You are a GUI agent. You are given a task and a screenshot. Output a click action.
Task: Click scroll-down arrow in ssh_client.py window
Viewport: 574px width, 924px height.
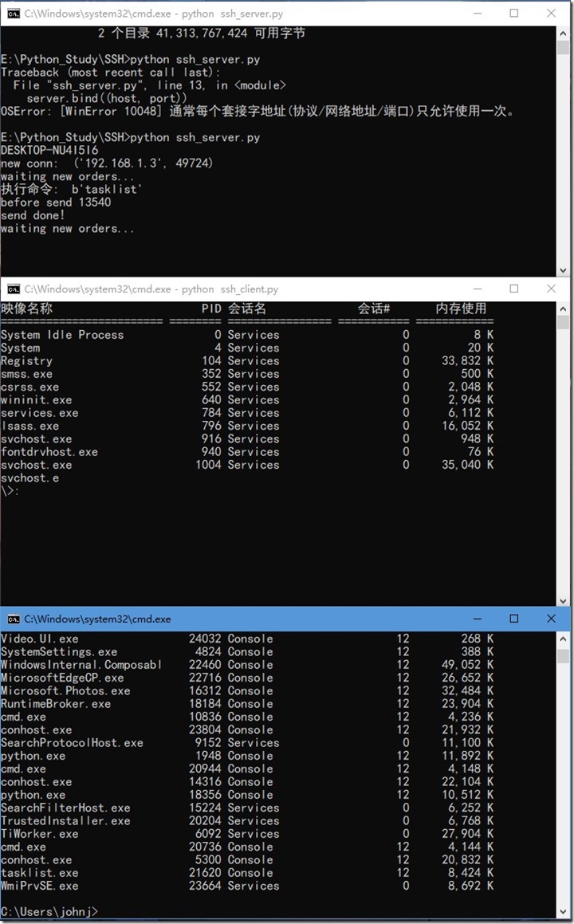click(x=563, y=600)
